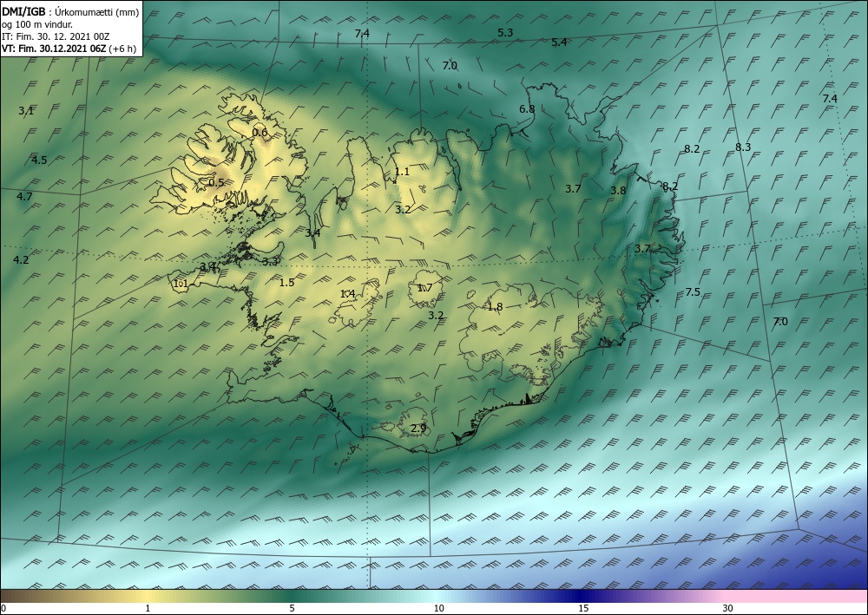The width and height of the screenshot is (868, 615).
Task: Click the legend label 30
Action: (728, 609)
